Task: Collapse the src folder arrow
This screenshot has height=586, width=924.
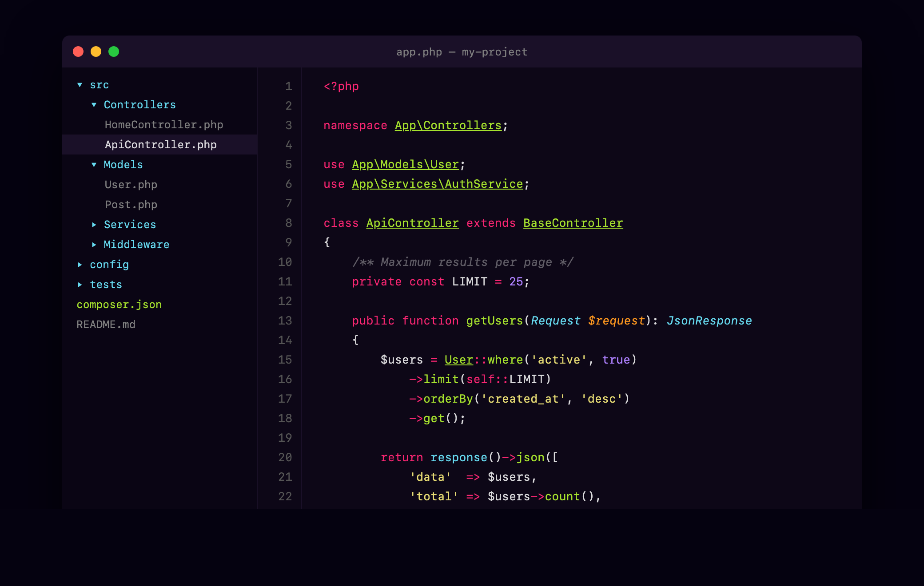Action: 80,85
